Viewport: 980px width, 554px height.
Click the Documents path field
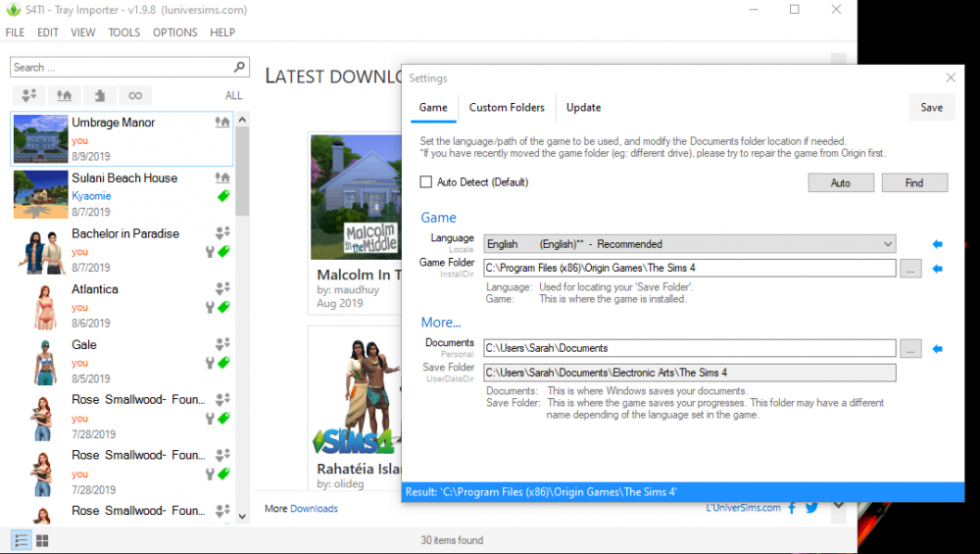[x=689, y=348]
